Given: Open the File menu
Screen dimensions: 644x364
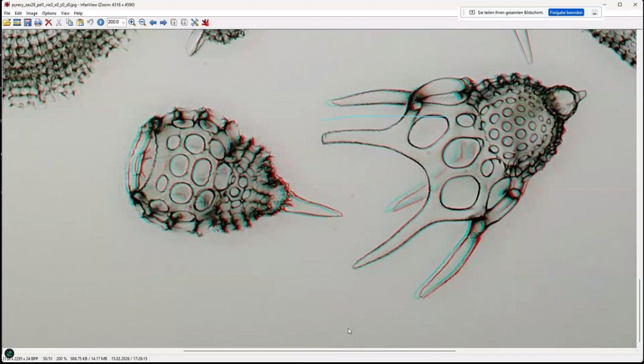Looking at the screenshot, I should pyautogui.click(x=7, y=13).
